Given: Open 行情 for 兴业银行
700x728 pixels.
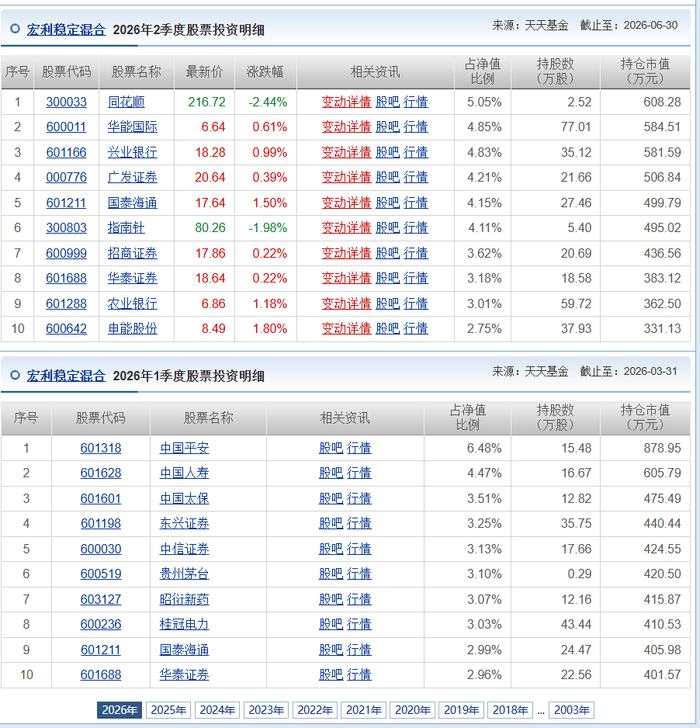Looking at the screenshot, I should (x=415, y=153).
